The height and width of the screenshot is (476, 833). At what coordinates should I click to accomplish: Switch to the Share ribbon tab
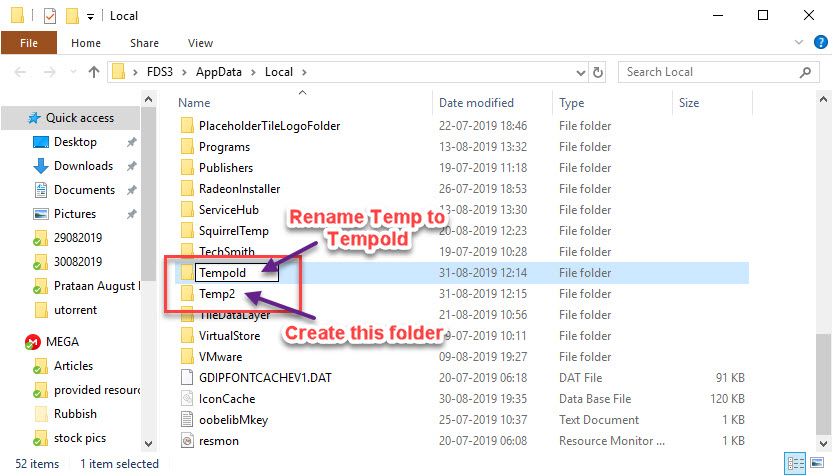(x=144, y=43)
